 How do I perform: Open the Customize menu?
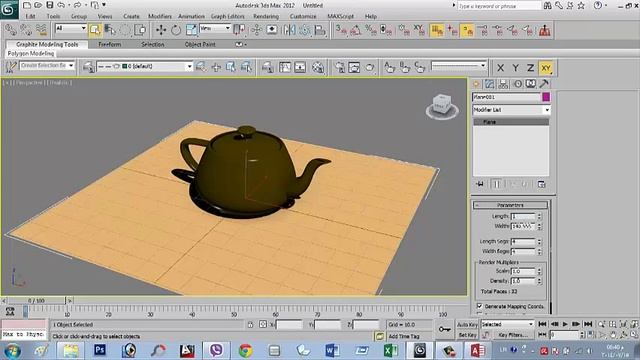coord(303,16)
